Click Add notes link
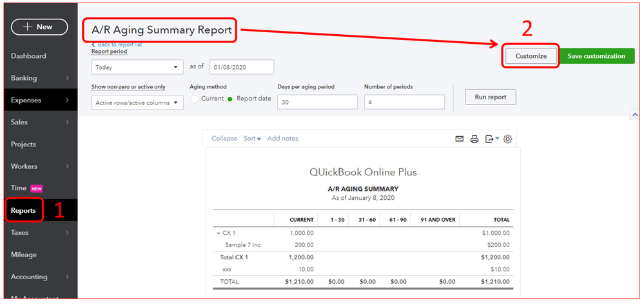Screen dimensions: 644x305 pos(282,139)
